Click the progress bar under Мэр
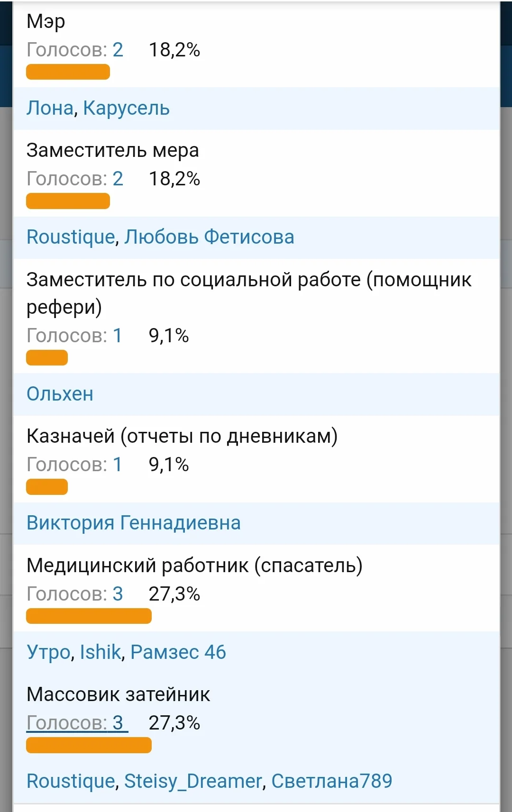The width and height of the screenshot is (512, 812). (x=68, y=73)
